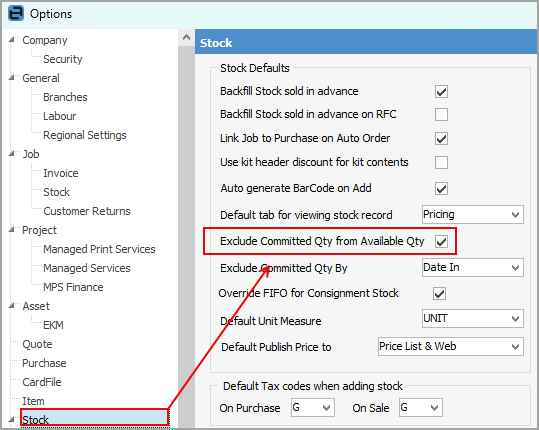Toggle Link Job to Purchase on Auto Order
This screenshot has width=539, height=430.
[441, 139]
